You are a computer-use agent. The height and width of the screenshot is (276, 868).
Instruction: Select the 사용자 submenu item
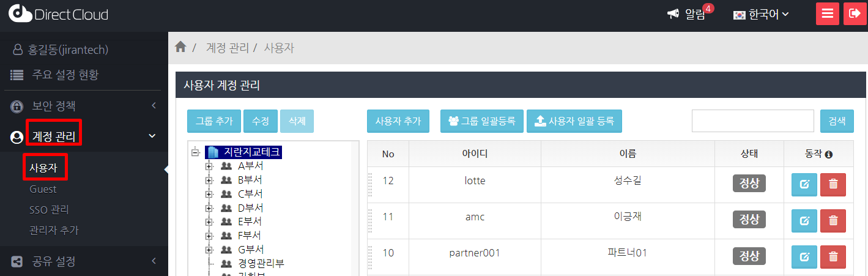pos(45,168)
